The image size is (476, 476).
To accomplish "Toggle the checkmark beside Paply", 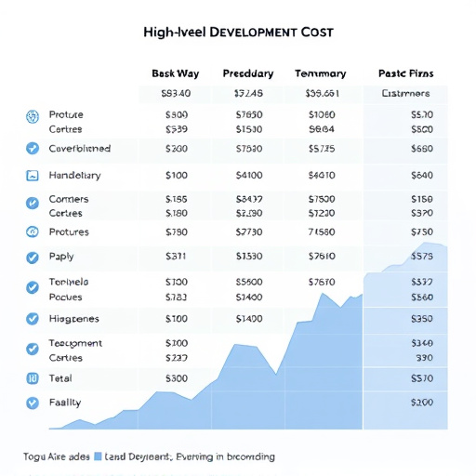I will point(33,258).
